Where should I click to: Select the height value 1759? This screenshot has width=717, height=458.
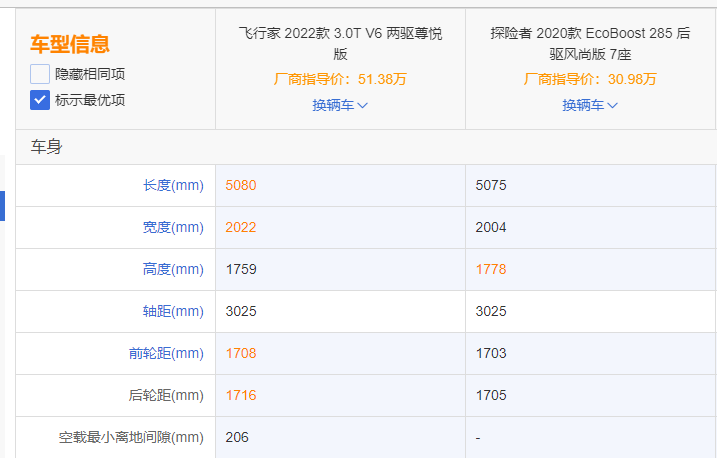(241, 269)
